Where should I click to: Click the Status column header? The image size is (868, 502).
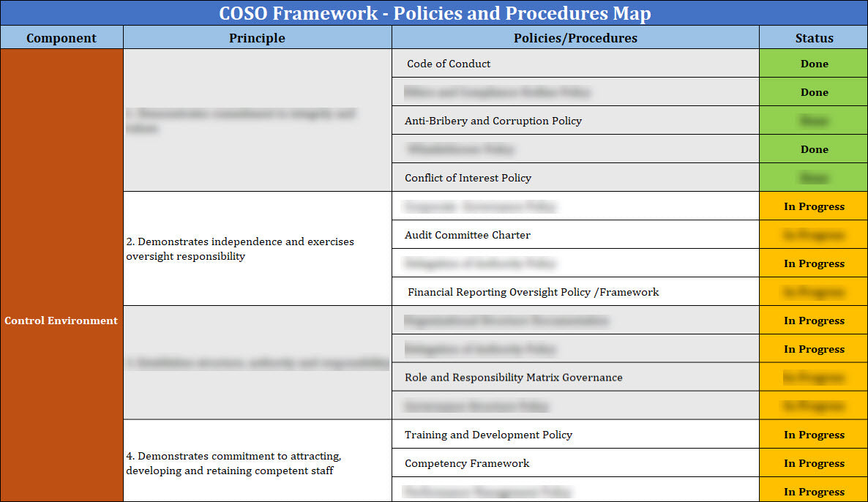coord(813,37)
